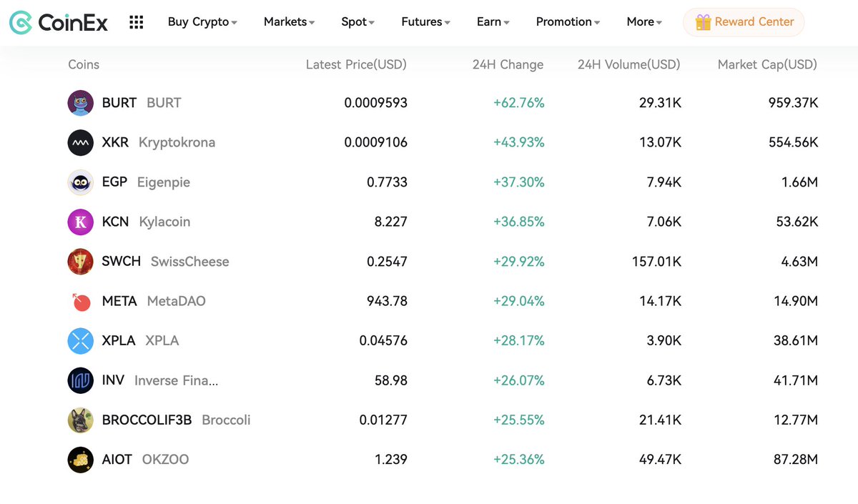Open the Earn menu

[x=493, y=22]
